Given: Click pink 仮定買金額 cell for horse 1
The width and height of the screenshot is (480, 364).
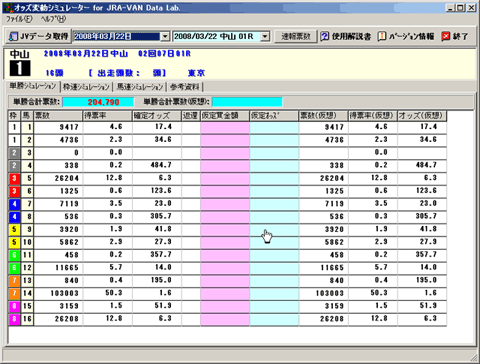Looking at the screenshot, I should (225, 127).
